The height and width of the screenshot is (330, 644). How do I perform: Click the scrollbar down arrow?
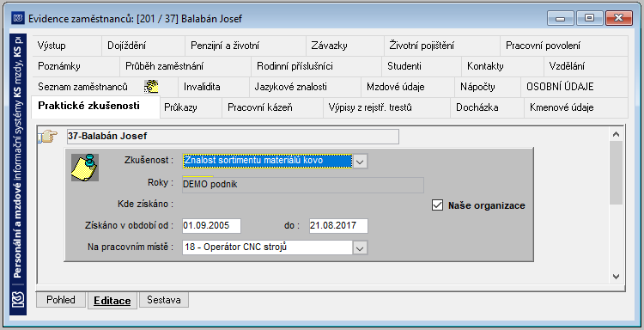(616, 277)
